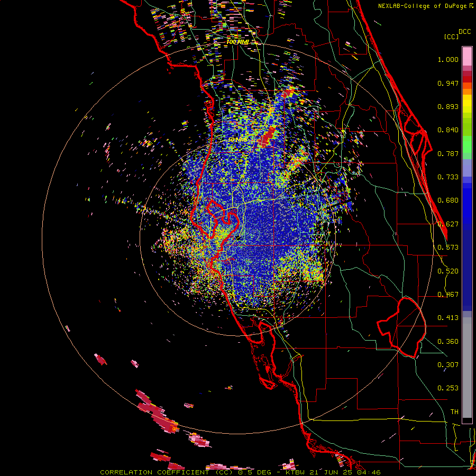The height and width of the screenshot is (476, 476).
Task: Click the 0.360 scale value
Action: tap(448, 342)
